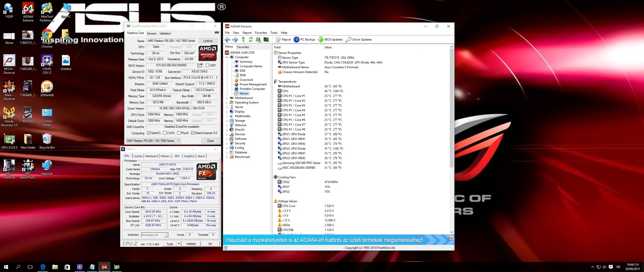Click the volume icon in system tray
Screen dimensions: 644x272
coord(605,267)
